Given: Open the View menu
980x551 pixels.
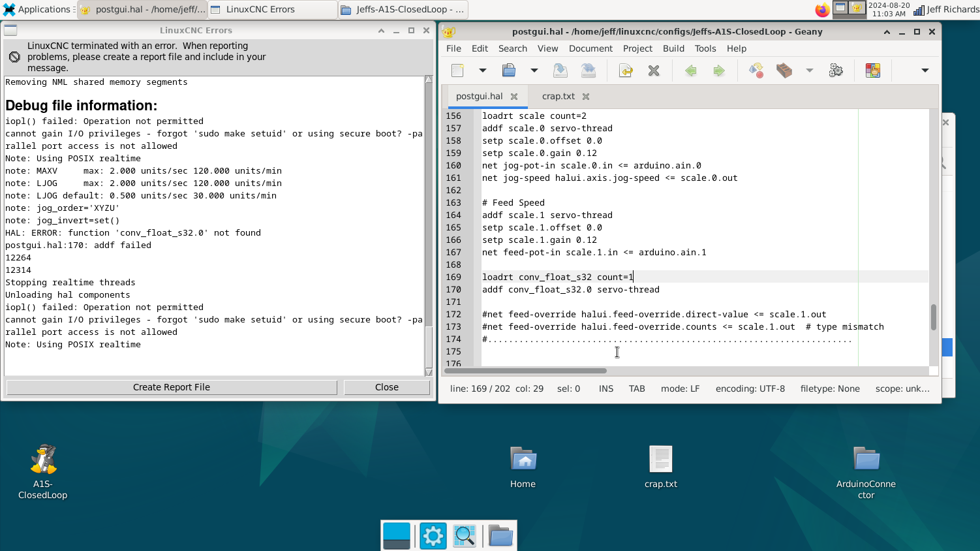Looking at the screenshot, I should point(547,49).
